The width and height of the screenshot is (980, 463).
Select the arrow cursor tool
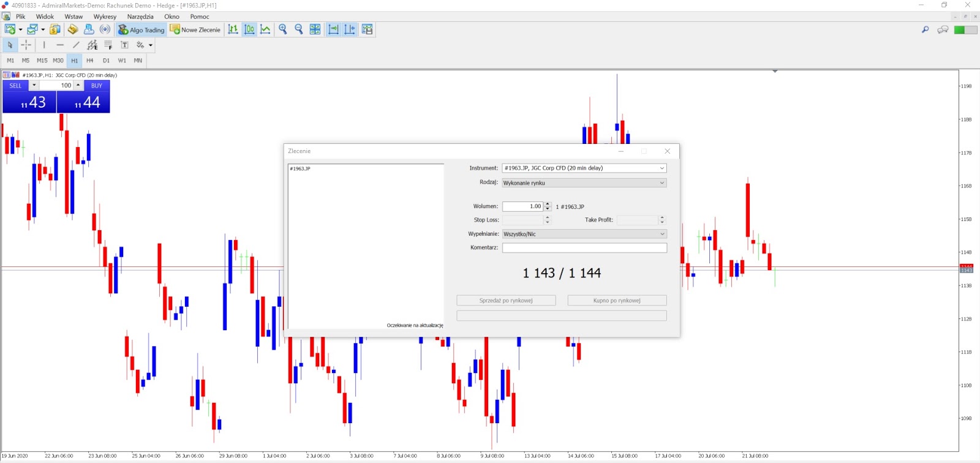[x=10, y=45]
